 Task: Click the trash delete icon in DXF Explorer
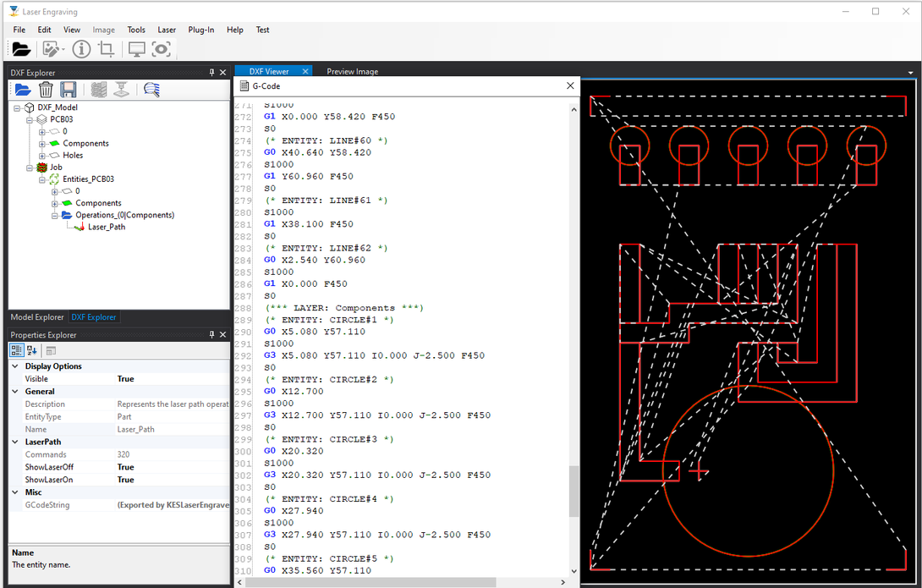click(46, 90)
